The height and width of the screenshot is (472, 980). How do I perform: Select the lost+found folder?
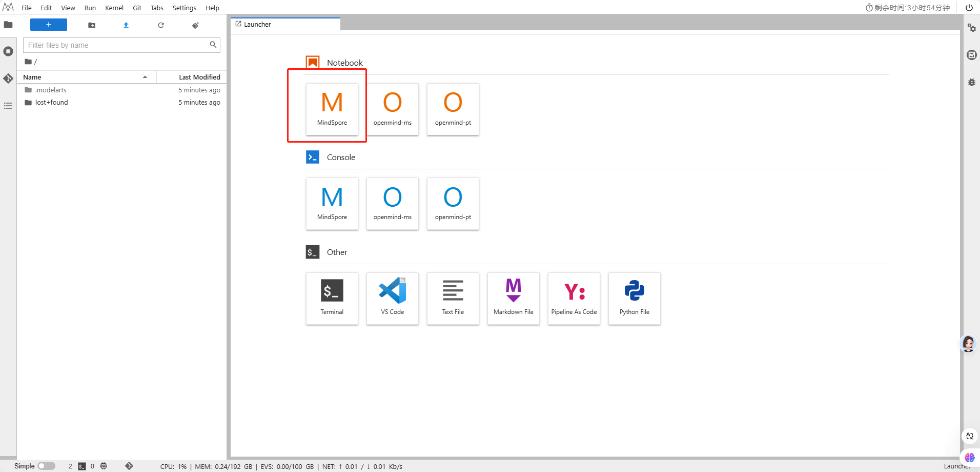[x=122, y=102]
